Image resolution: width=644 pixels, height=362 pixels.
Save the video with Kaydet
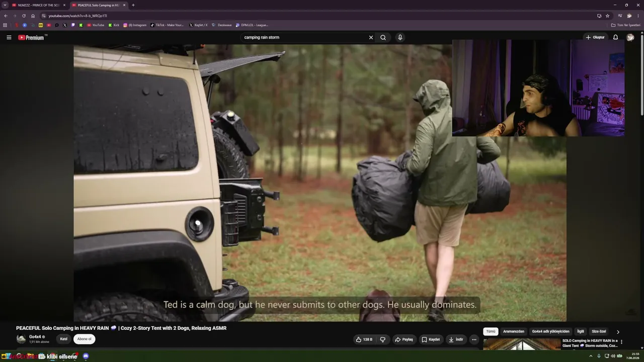(x=431, y=339)
